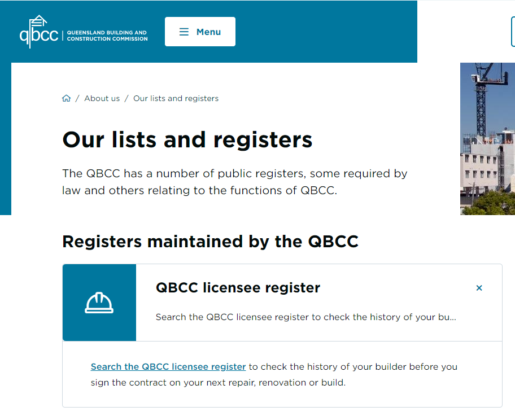Open the Menu button
515x420 pixels.
click(200, 32)
